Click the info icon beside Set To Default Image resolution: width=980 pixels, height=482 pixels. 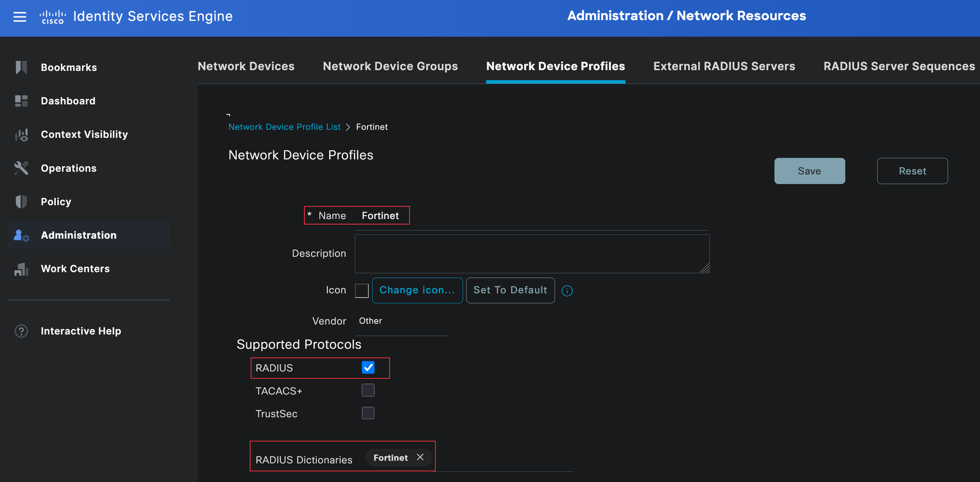(567, 291)
